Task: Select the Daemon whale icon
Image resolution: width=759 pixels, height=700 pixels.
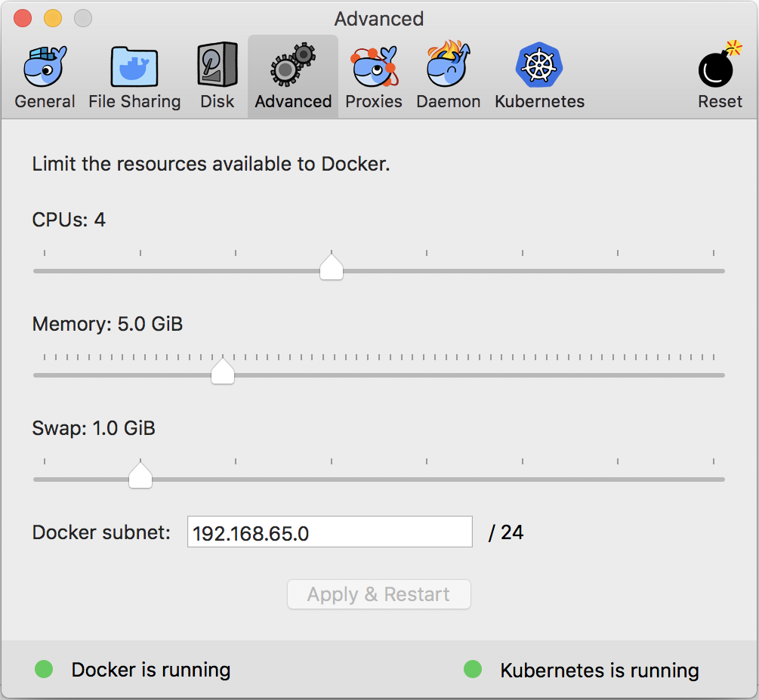Action: tap(449, 66)
